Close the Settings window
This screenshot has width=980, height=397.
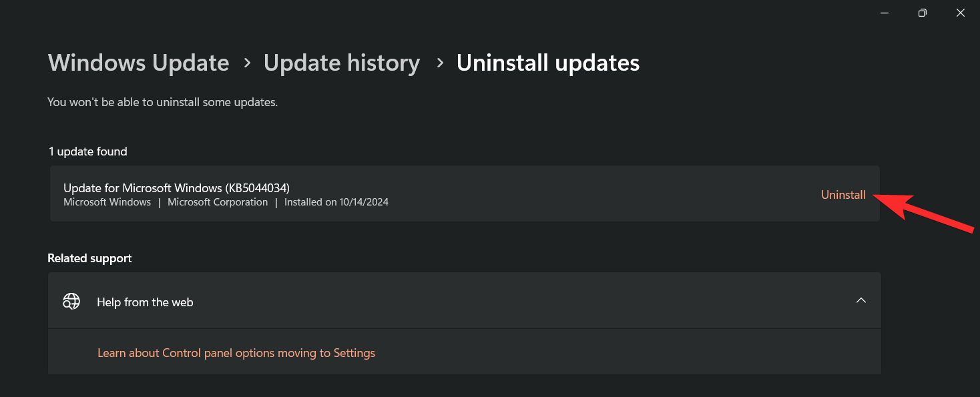[x=961, y=13]
